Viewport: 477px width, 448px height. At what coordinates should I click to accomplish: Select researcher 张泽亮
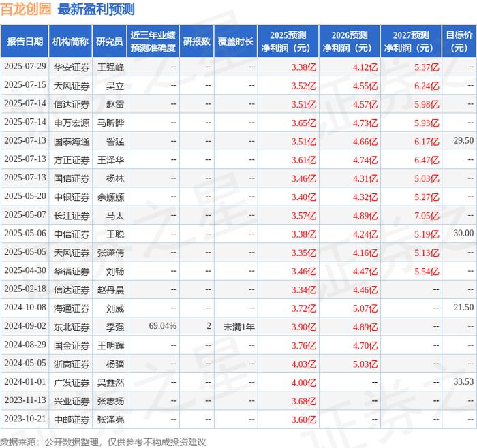110,419
